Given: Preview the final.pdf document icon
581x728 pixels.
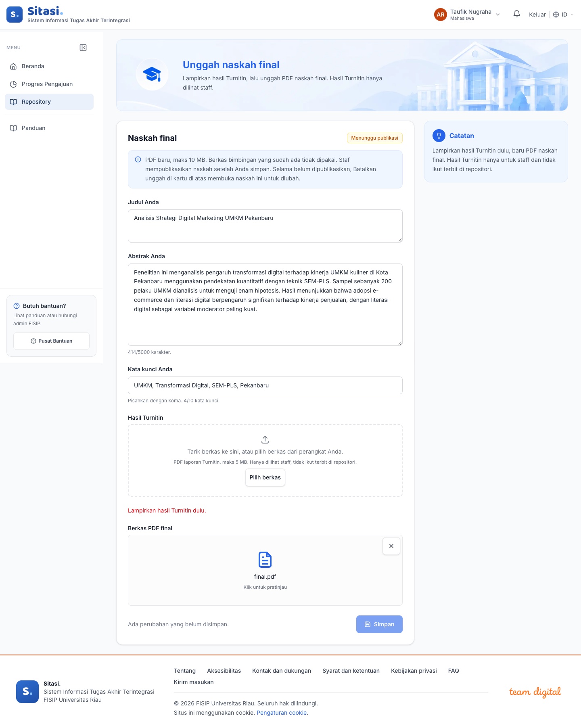Looking at the screenshot, I should [x=265, y=560].
